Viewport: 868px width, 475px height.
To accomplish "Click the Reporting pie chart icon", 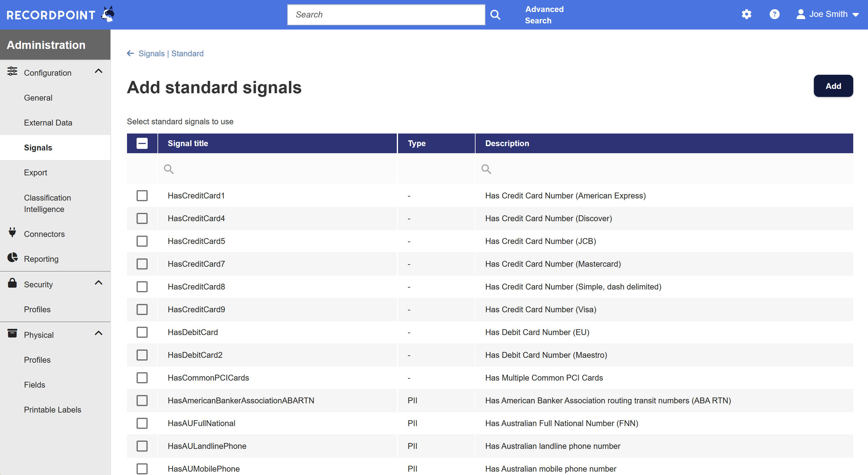I will tap(13, 258).
